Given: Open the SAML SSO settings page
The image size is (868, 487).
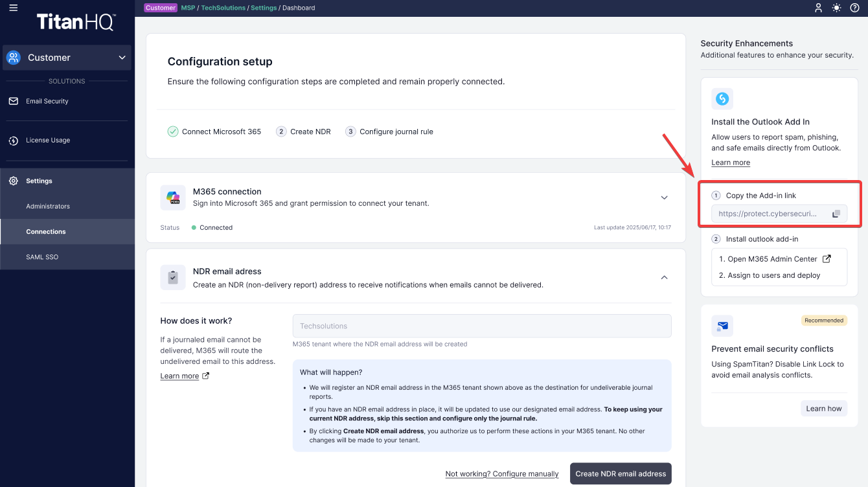Looking at the screenshot, I should pos(67,257).
